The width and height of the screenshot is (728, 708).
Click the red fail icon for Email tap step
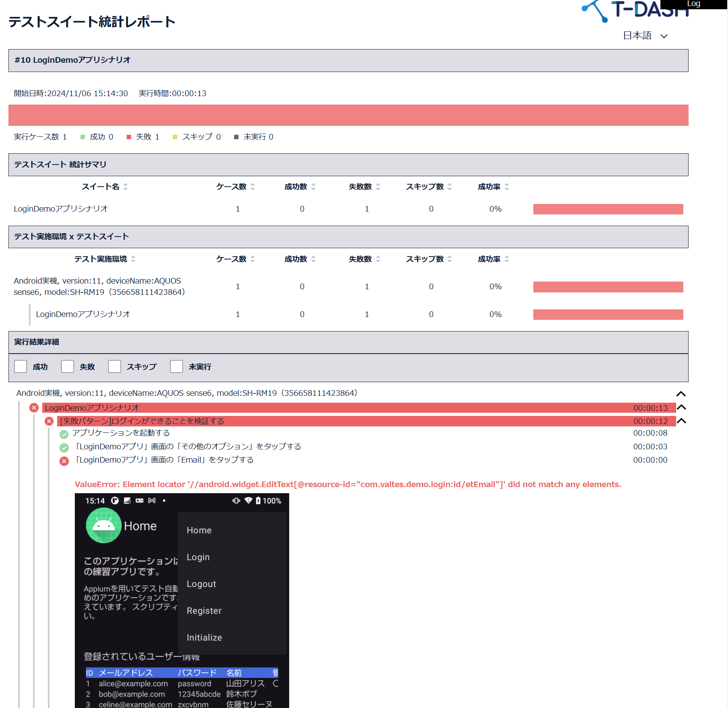pos(64,461)
